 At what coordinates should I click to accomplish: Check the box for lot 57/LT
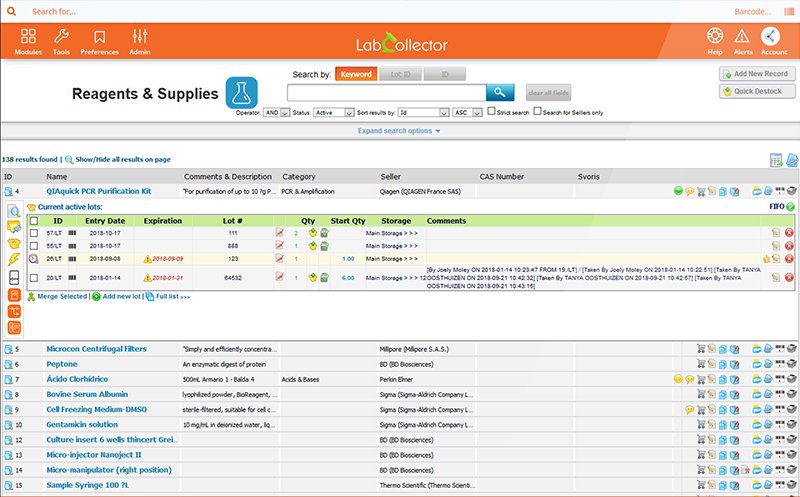point(34,233)
